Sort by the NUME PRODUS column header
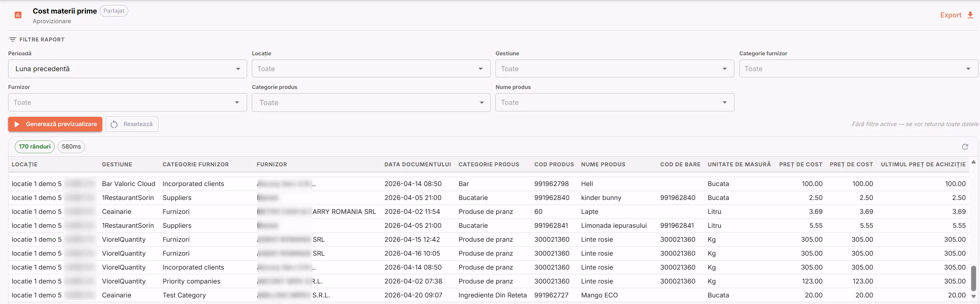Image resolution: width=980 pixels, height=304 pixels. (x=603, y=164)
